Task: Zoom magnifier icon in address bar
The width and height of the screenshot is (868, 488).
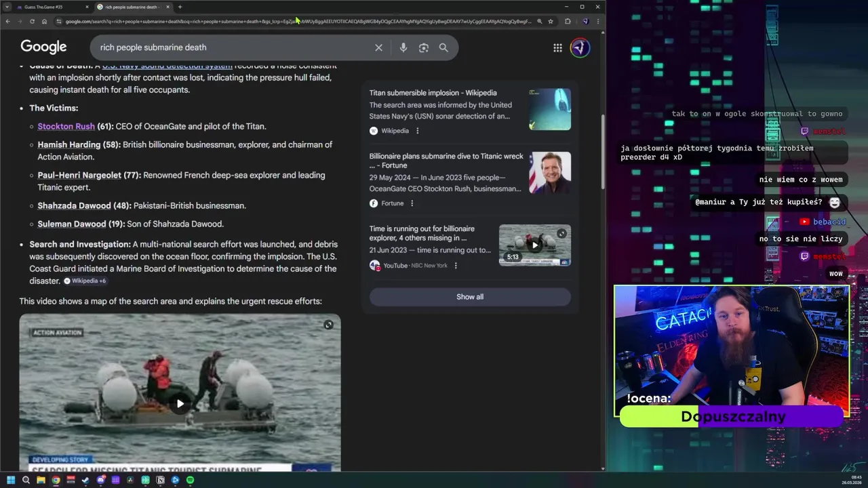Action: point(540,21)
